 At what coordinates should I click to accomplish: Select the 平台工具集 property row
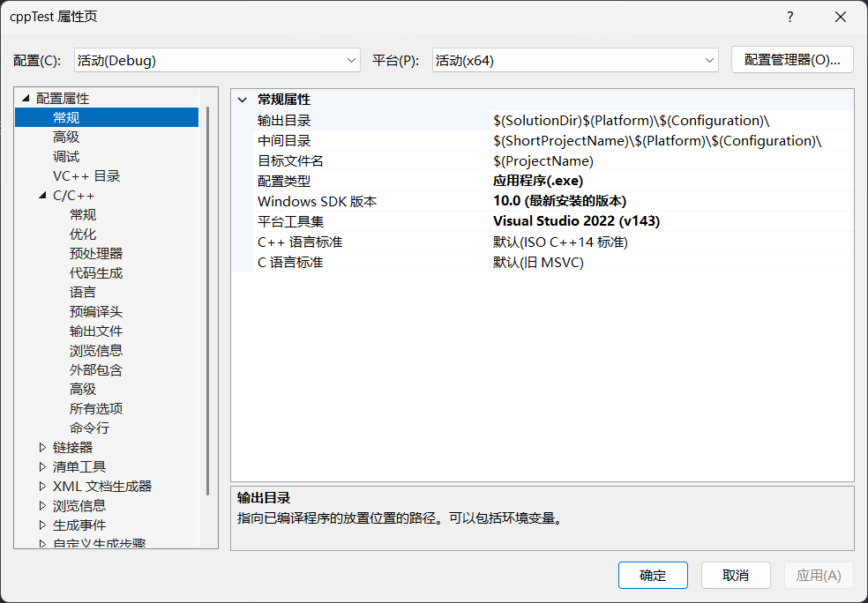coord(553,221)
